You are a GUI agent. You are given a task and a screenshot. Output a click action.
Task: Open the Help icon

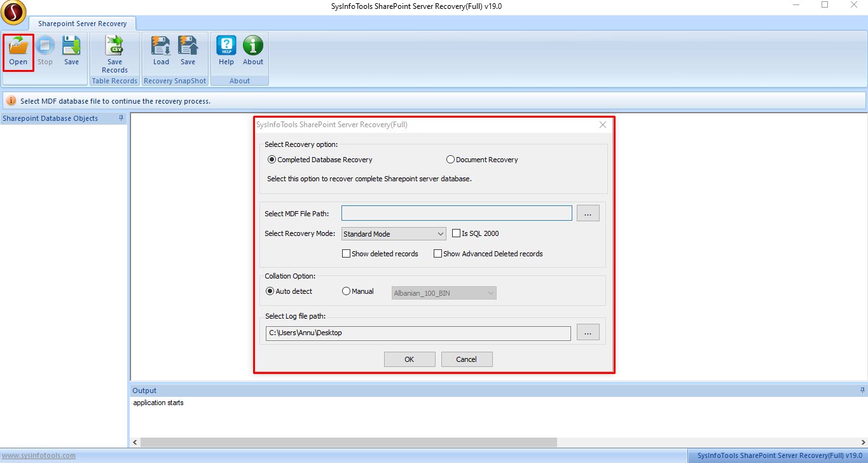226,52
